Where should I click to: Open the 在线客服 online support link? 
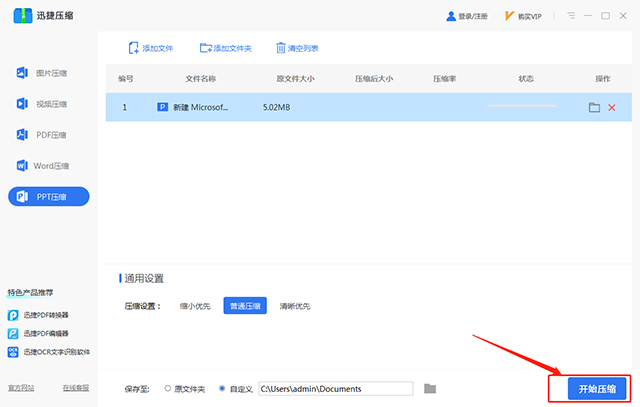click(x=76, y=388)
